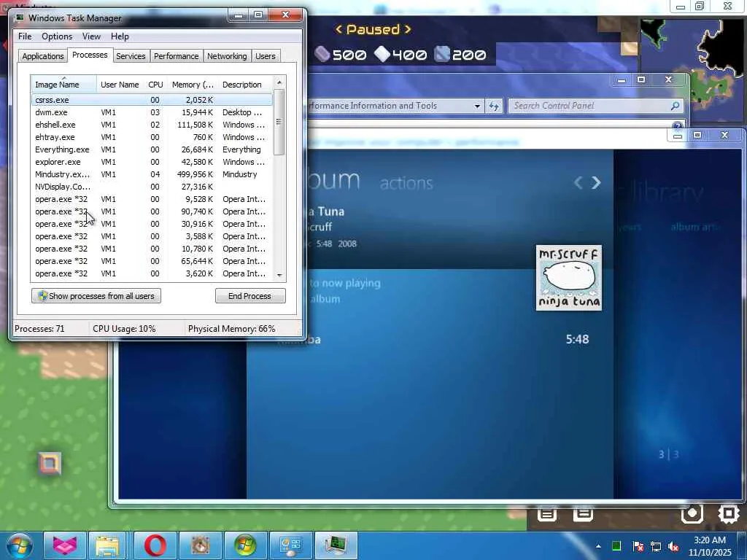This screenshot has height=560, width=747.
Task: Open the network tray icon
Action: [656, 546]
